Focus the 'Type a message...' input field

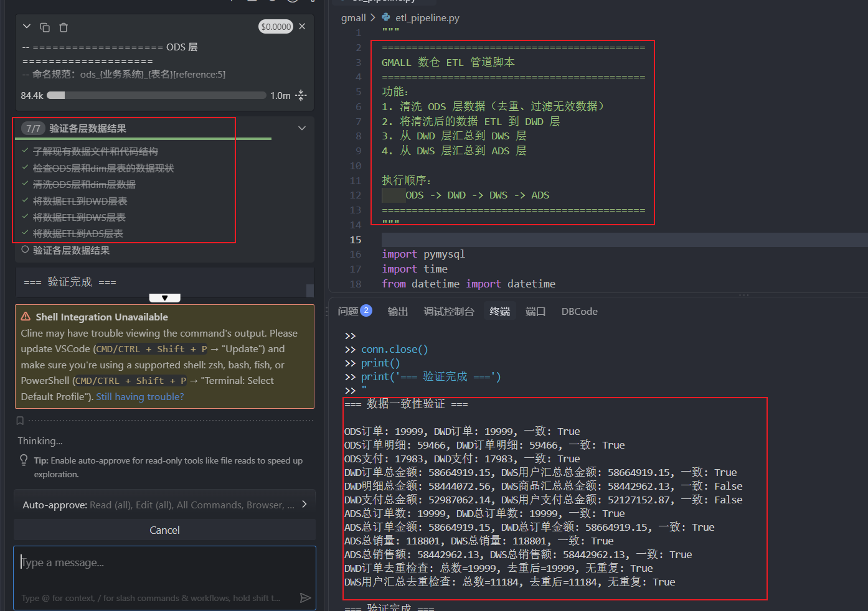click(x=164, y=562)
